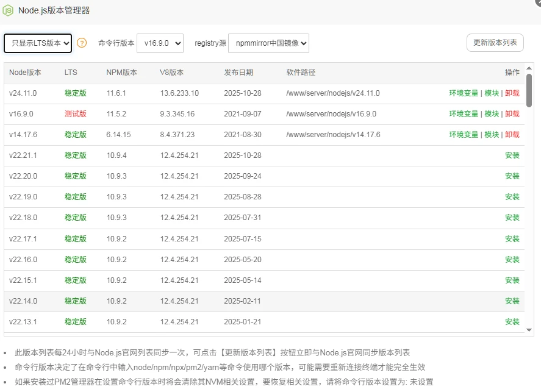Click 安装 for v22.16.0

512,259
